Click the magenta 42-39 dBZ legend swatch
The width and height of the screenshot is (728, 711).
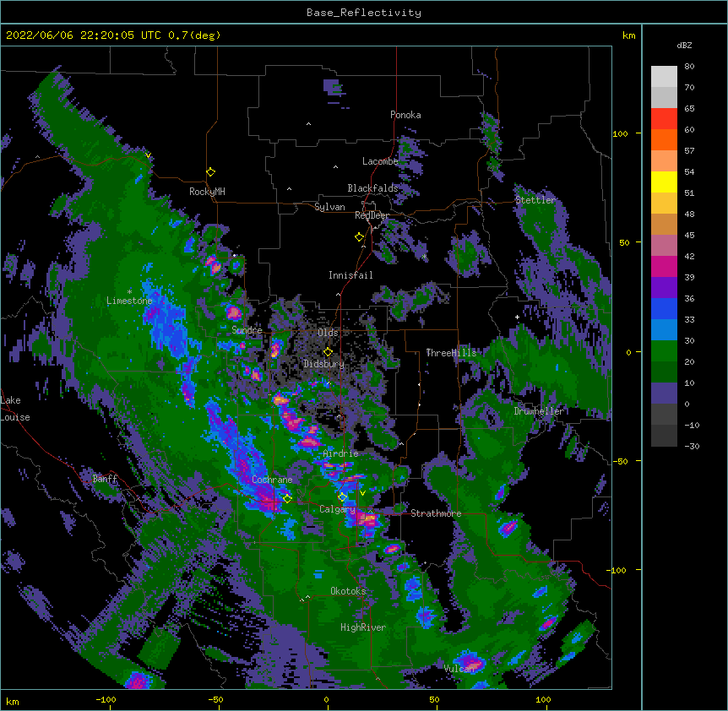click(x=664, y=267)
